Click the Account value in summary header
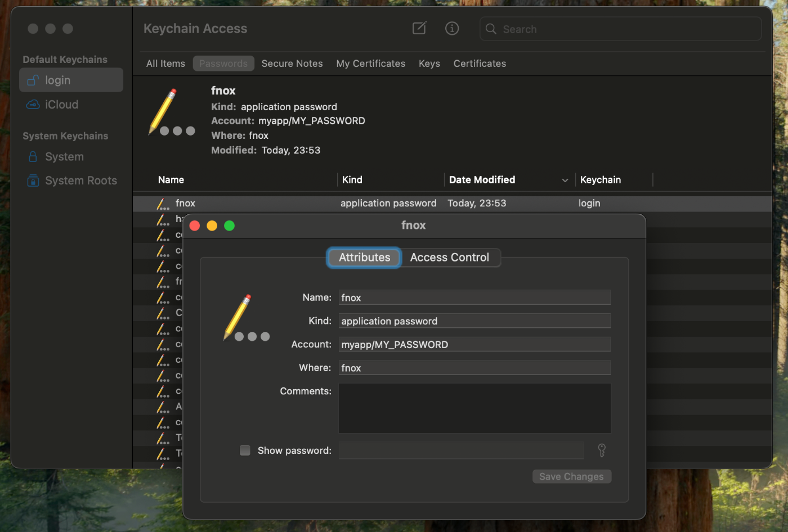This screenshot has height=532, width=788. tap(312, 121)
